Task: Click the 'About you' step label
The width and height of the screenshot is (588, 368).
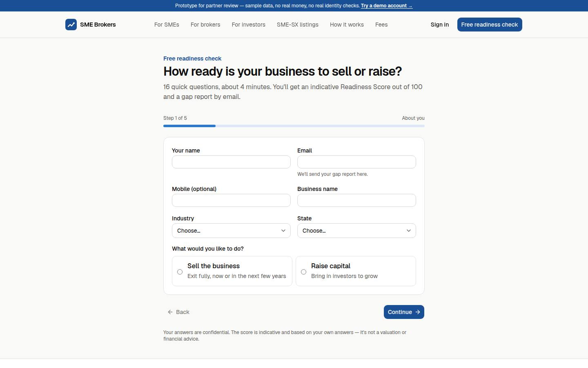Action: pos(413,118)
